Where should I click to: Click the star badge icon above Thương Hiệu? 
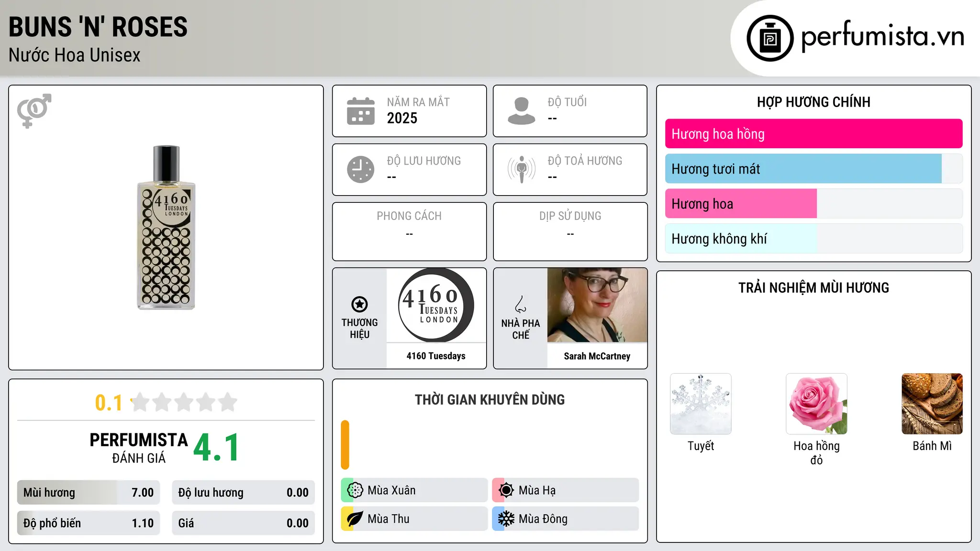click(x=359, y=304)
